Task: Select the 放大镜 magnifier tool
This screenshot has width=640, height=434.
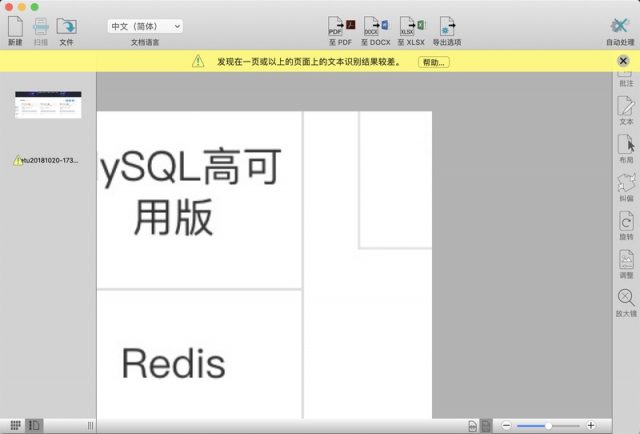Action: point(626,303)
